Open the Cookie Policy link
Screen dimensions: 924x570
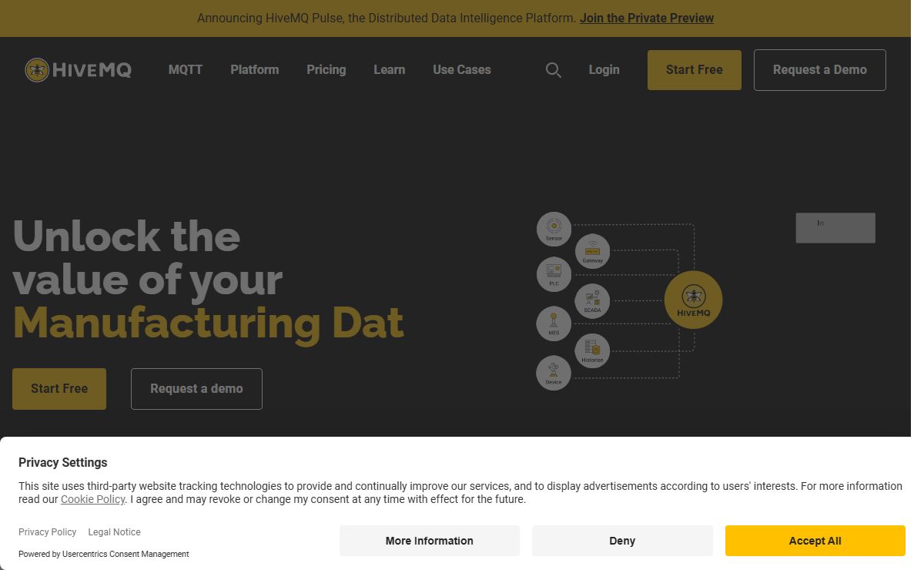tap(93, 499)
